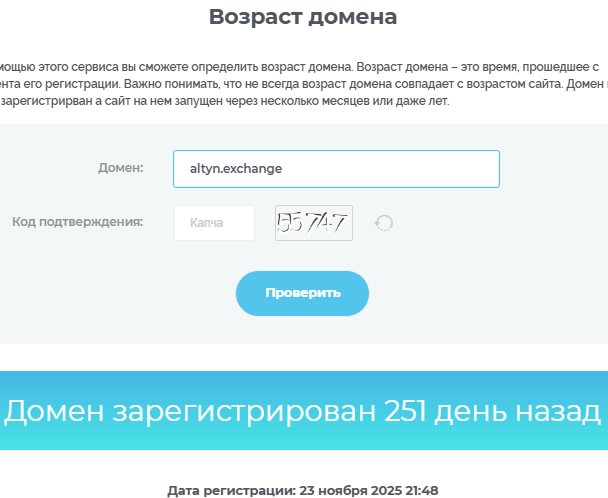Click the description paragraph about возраст домена

(x=302, y=84)
